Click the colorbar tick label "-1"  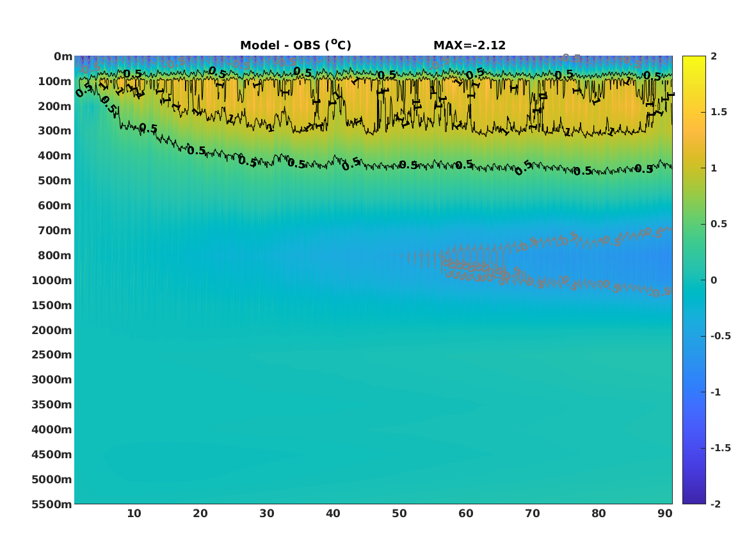point(716,392)
